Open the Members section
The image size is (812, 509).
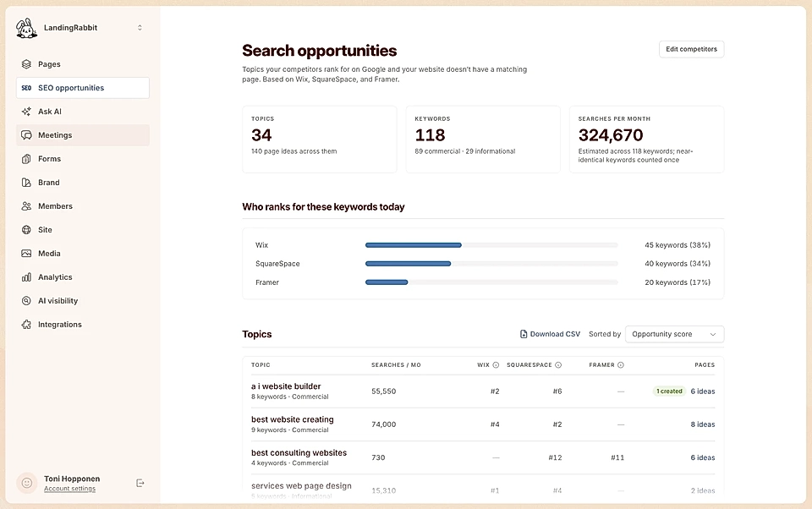pyautogui.click(x=83, y=206)
